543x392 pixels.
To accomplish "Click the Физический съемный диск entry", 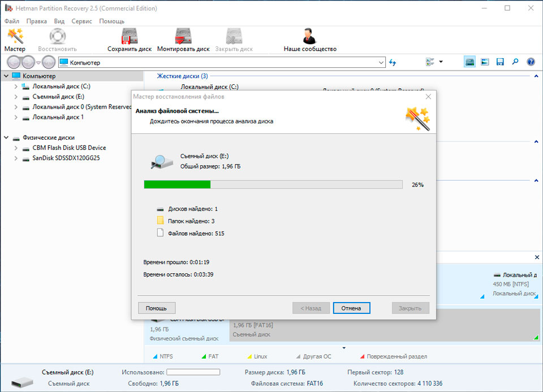I will [x=184, y=338].
